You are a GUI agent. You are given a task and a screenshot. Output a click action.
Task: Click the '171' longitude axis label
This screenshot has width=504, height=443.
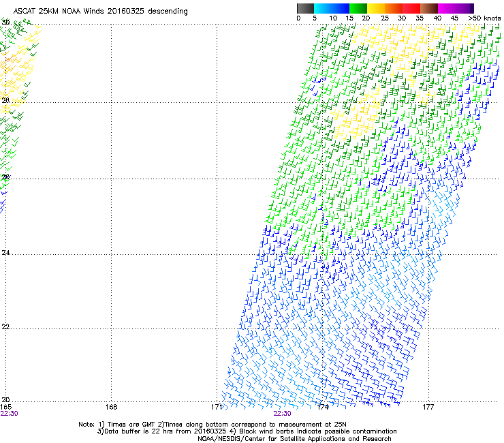coord(217,407)
